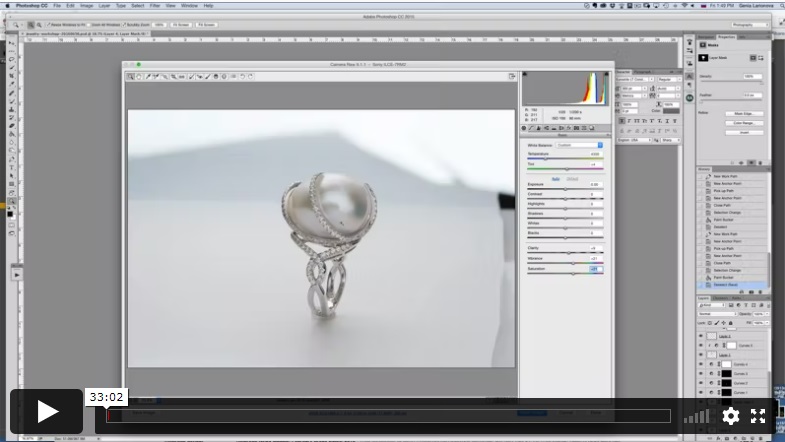Viewport: 785px width, 442px height.
Task: Click the Invert button in Masks panel
Action: tap(744, 133)
